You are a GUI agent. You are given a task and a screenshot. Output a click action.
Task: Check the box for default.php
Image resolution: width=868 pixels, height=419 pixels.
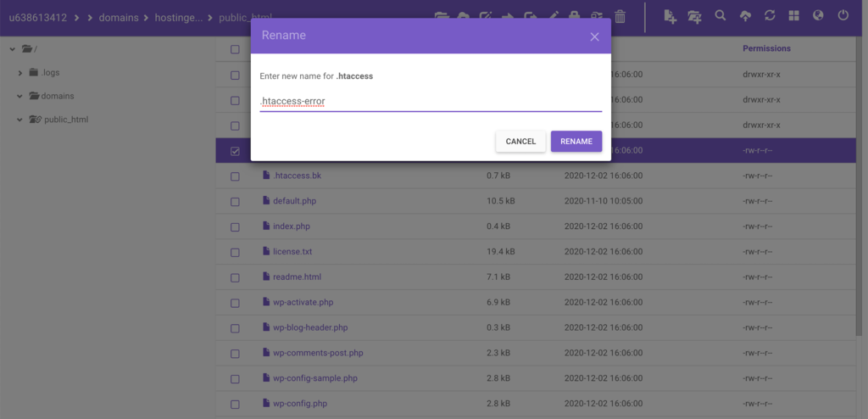[235, 202]
